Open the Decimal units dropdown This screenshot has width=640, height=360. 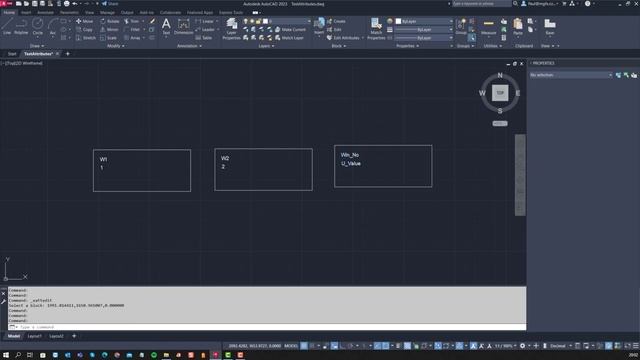[x=560, y=346]
